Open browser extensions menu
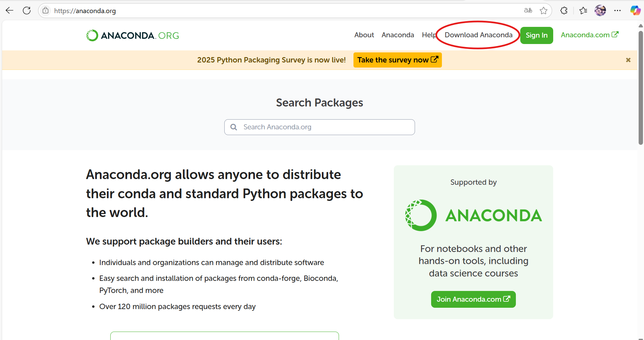 (x=564, y=11)
